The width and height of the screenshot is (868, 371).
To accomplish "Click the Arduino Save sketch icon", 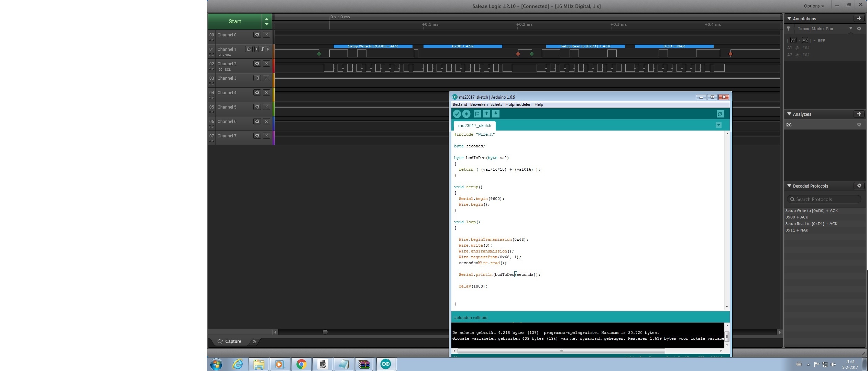I will [x=496, y=114].
